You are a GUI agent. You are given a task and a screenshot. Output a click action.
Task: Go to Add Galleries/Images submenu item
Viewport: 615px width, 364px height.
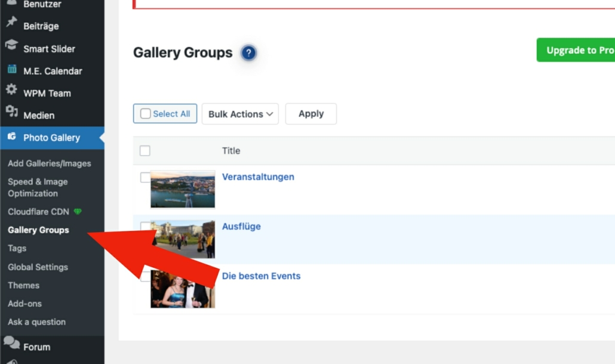(x=50, y=164)
